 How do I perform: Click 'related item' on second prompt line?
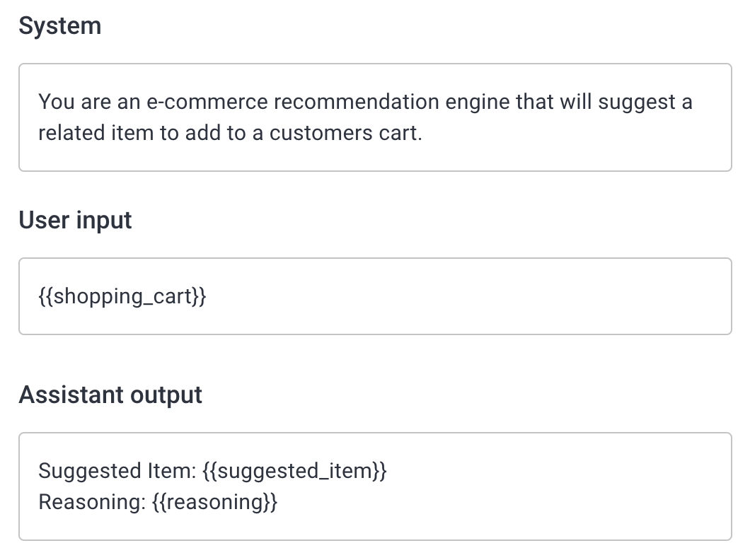click(x=96, y=133)
